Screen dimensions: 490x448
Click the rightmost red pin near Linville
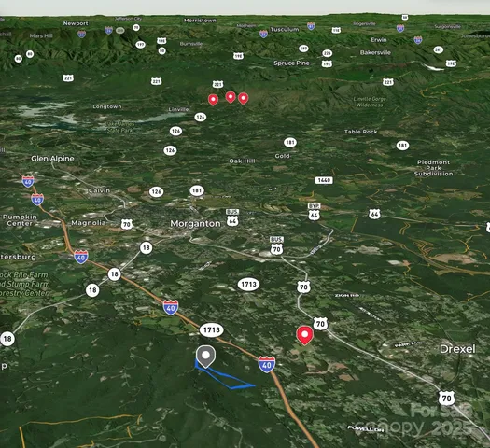(243, 98)
